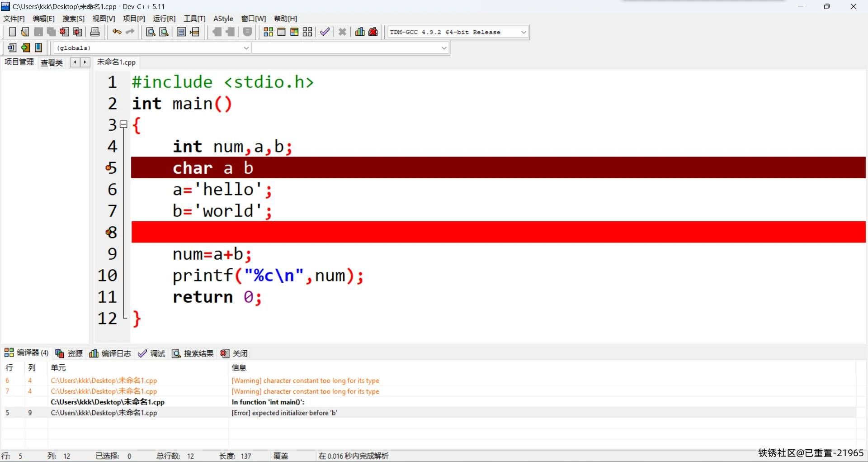
Task: Click the purple Syntax Check checkmark icon
Action: click(x=325, y=32)
